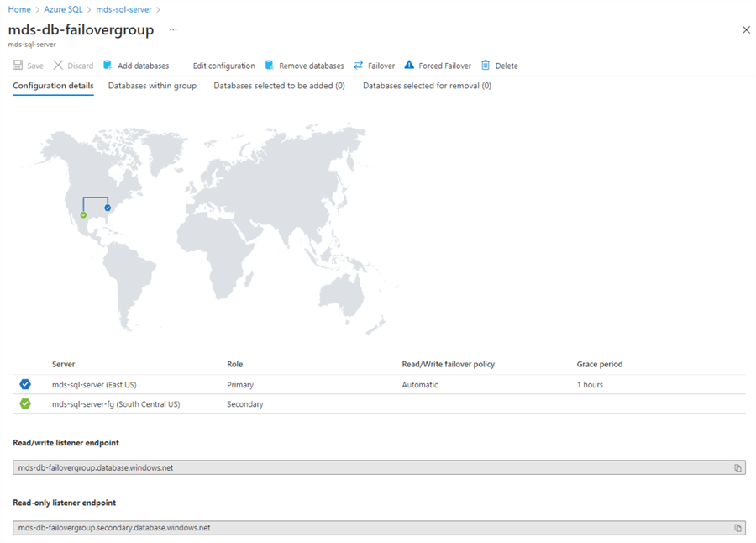This screenshot has width=756, height=543.
Task: Open mds-sql-server breadcrumb link
Action: (x=123, y=9)
